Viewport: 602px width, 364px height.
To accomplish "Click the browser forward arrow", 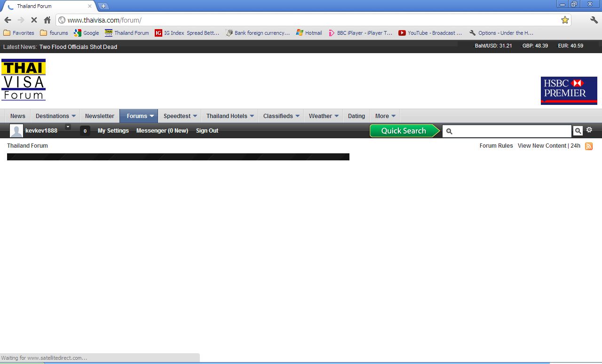I will click(21, 20).
